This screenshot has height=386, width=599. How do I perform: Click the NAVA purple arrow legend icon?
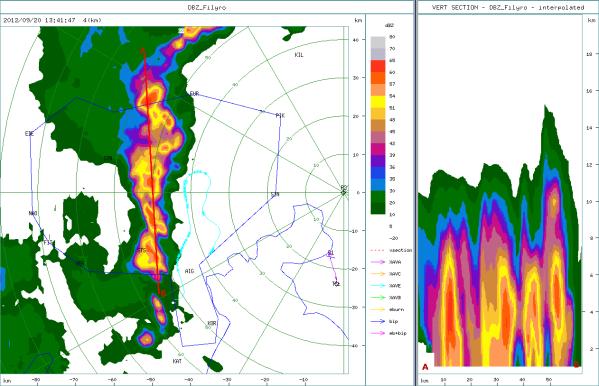[378, 262]
